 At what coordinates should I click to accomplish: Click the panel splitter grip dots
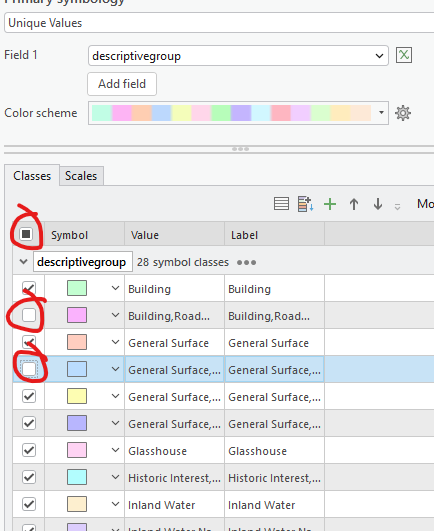241,149
